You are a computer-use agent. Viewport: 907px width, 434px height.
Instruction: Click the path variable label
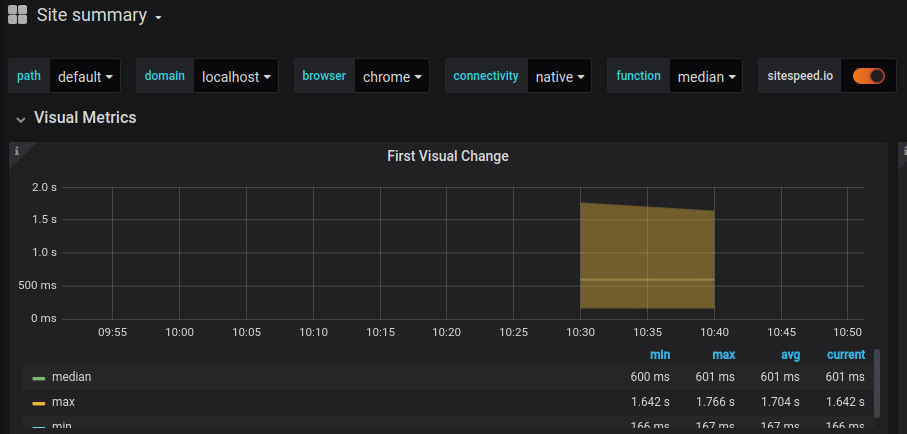click(29, 76)
